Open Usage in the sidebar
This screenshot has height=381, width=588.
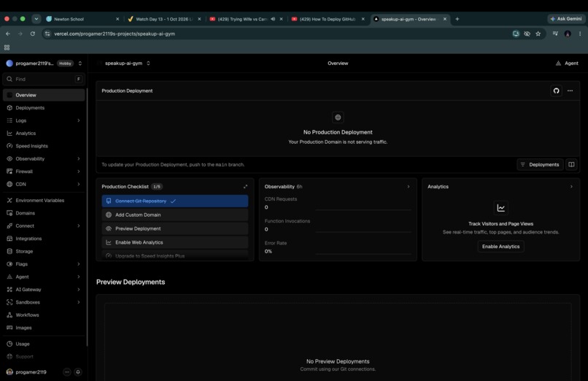[44, 344]
